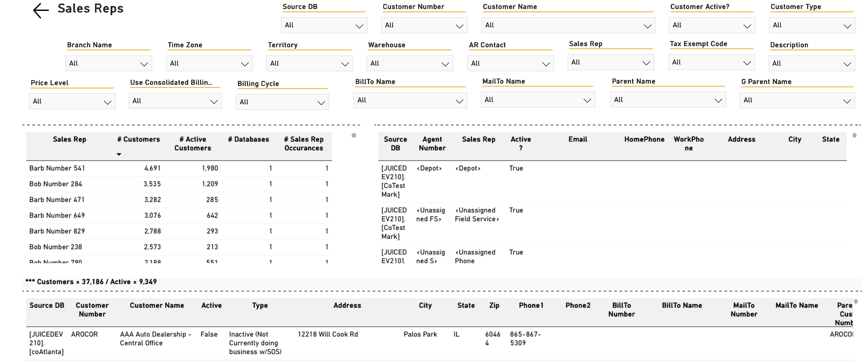The image size is (868, 361).
Task: Click the # Databases column header
Action: [248, 139]
